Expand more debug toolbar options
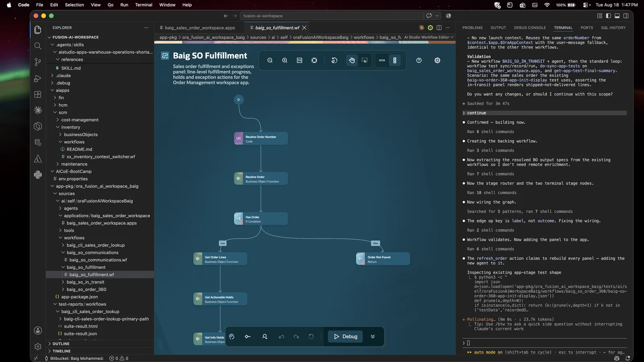This screenshot has height=362, width=644. click(373, 337)
